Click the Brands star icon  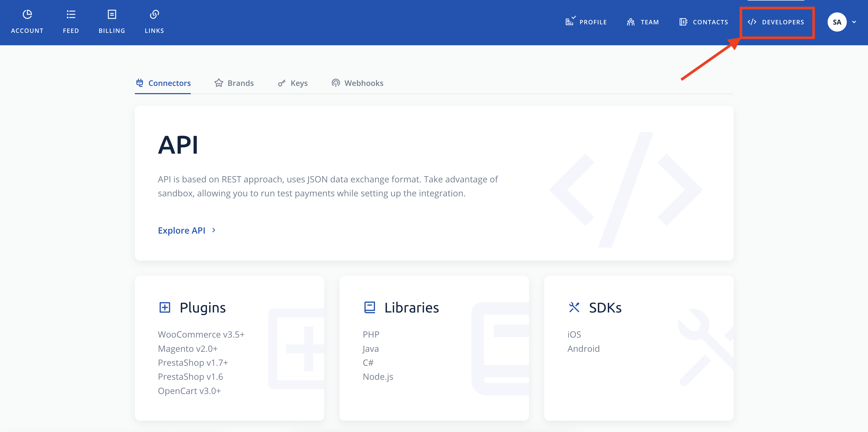[x=219, y=83]
